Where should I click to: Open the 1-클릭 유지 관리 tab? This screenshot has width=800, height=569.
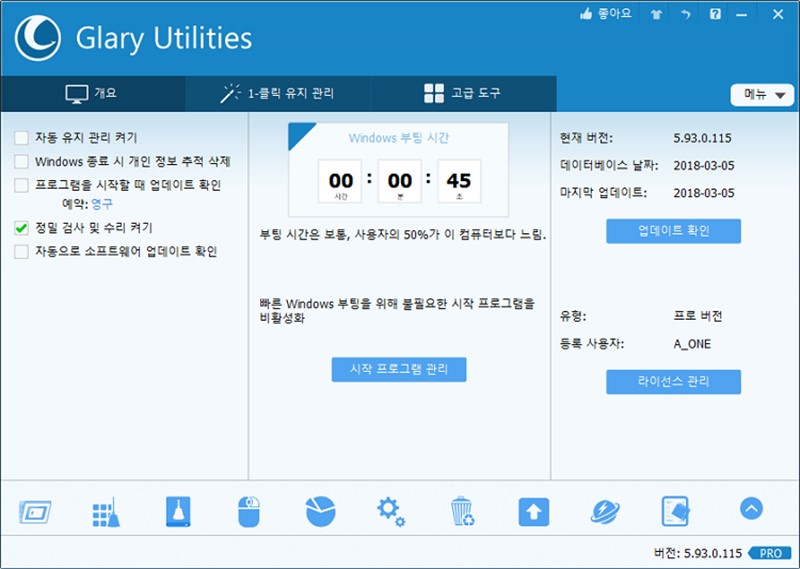coord(278,94)
